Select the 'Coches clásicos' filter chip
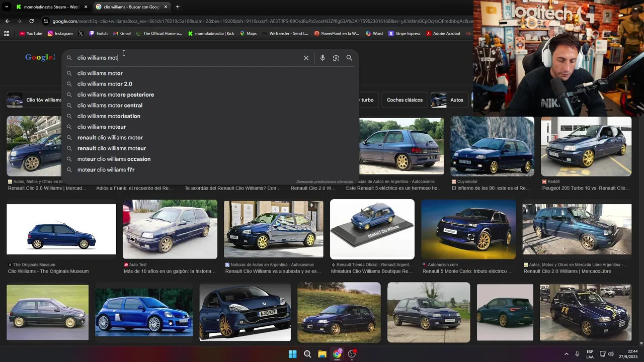 [405, 100]
